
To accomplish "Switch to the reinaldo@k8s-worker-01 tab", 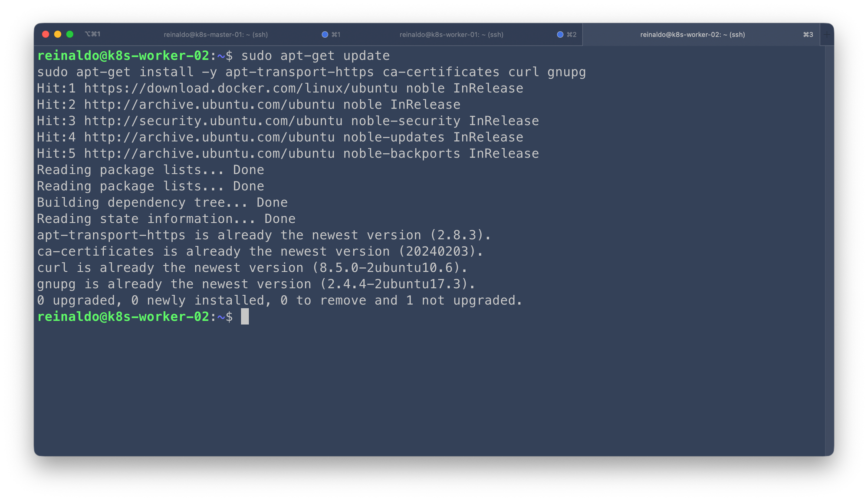I will pos(451,35).
